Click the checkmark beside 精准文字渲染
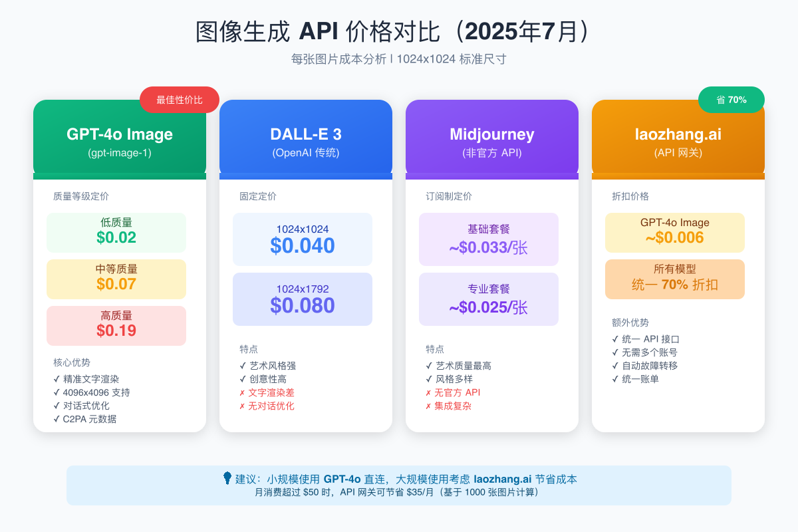This screenshot has width=798, height=532. pos(57,380)
